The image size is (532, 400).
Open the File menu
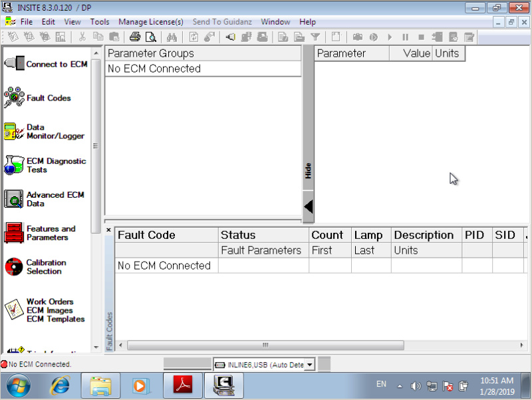point(27,22)
